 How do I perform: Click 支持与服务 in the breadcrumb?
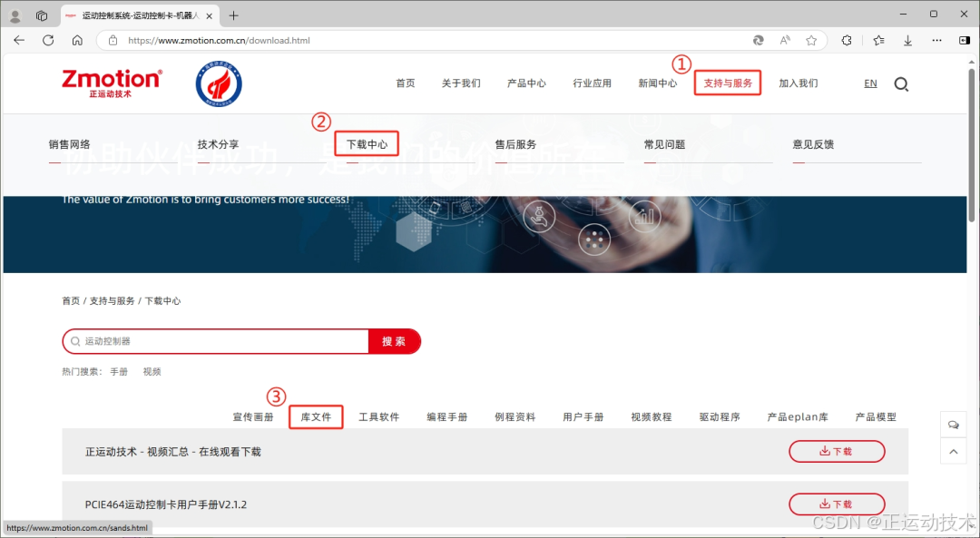(x=112, y=300)
